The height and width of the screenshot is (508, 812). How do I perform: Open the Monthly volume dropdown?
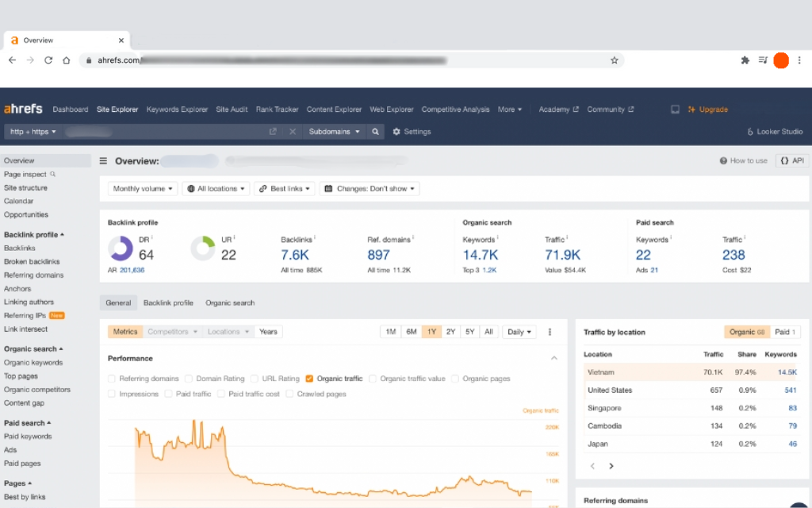coord(142,189)
